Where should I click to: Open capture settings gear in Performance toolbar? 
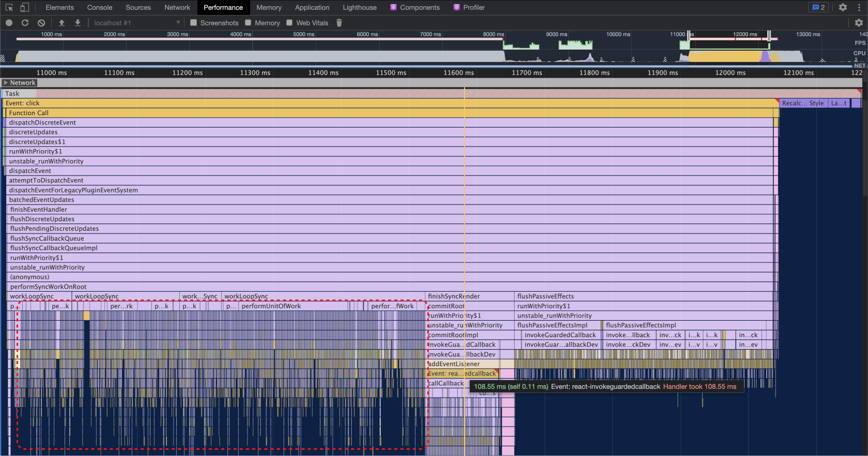pos(859,23)
